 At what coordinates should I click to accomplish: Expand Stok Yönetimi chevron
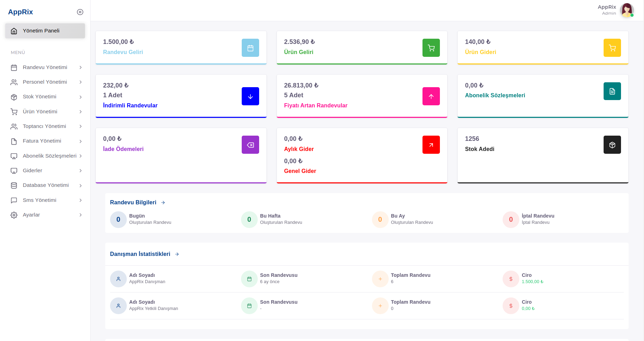coord(80,97)
